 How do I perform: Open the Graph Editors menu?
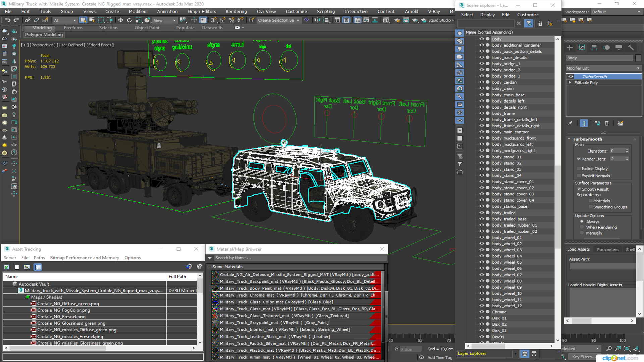tap(202, 12)
